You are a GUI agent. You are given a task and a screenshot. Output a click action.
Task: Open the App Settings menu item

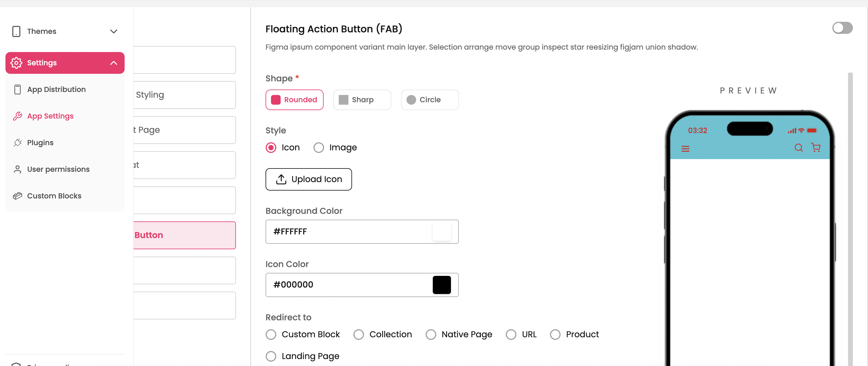[x=50, y=116]
